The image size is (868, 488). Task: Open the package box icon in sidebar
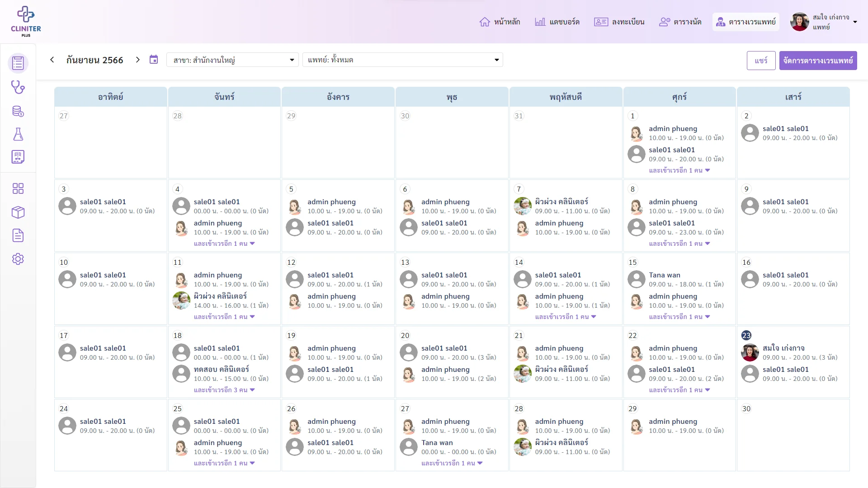point(18,212)
